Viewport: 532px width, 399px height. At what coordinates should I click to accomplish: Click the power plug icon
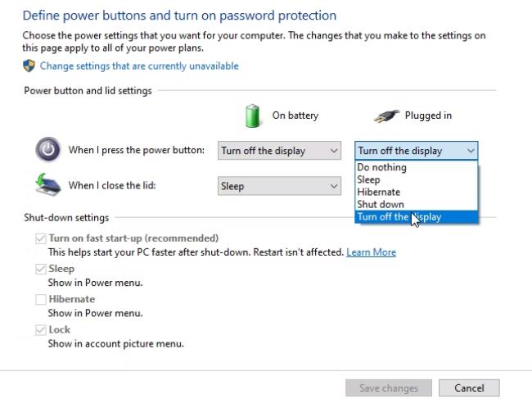tap(386, 116)
